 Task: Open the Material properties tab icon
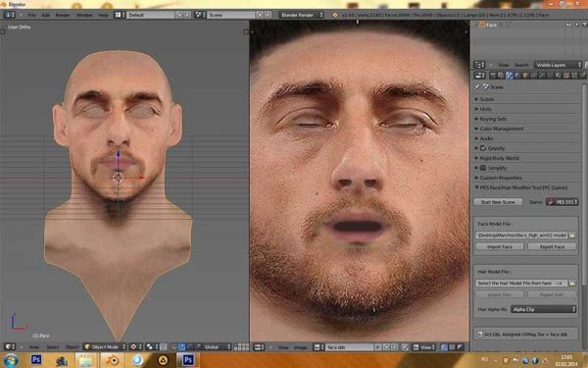pyautogui.click(x=558, y=76)
